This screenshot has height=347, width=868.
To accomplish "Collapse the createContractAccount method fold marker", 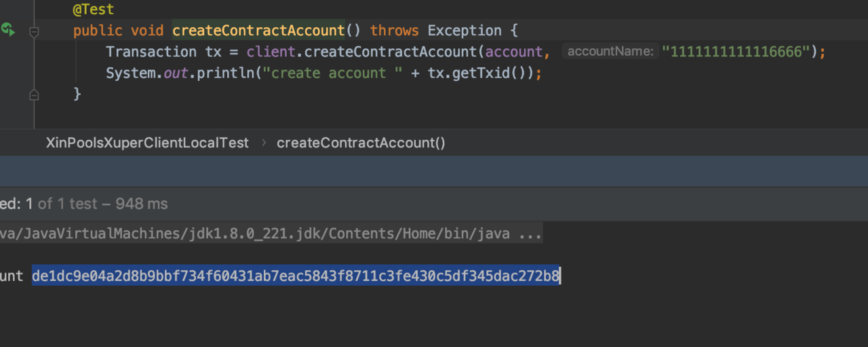I will pos(34,31).
